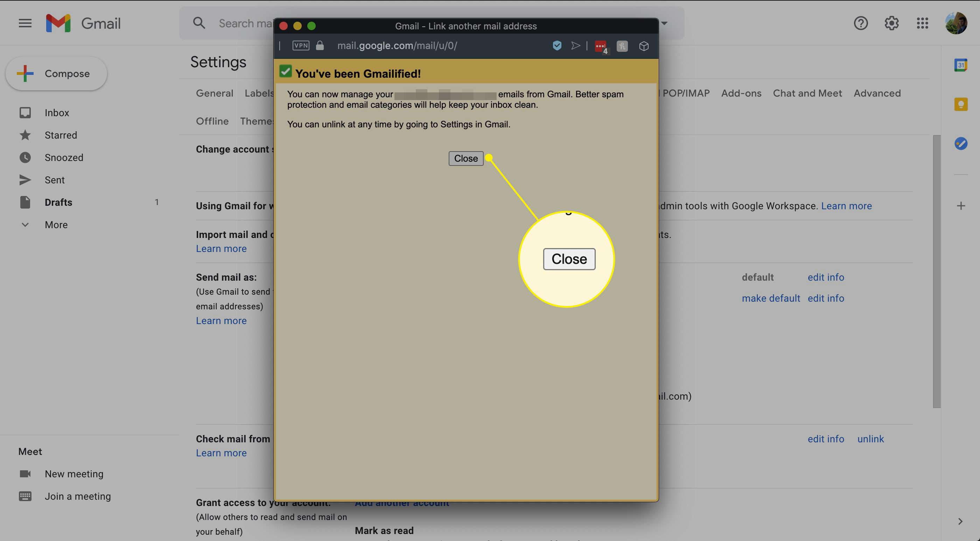This screenshot has width=980, height=541.
Task: Click Learn more under Send mail as
Action: point(221,321)
